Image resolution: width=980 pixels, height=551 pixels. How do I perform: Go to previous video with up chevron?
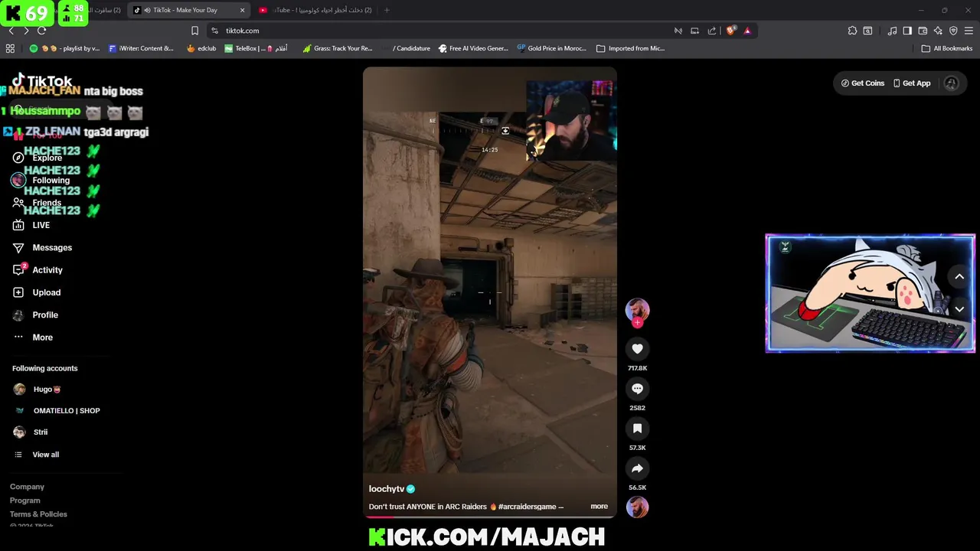pos(959,277)
